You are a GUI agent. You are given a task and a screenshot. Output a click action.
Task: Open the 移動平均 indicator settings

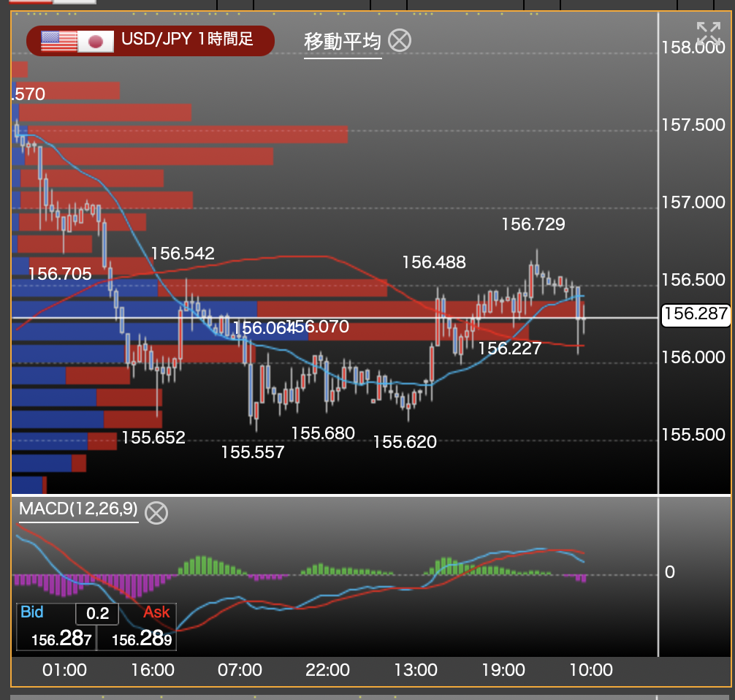[x=342, y=42]
